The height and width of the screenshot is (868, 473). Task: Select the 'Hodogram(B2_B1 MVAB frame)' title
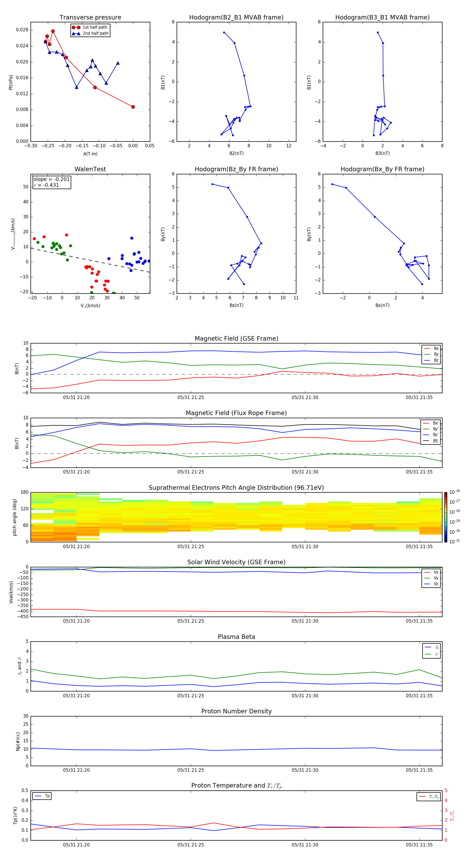point(236,17)
